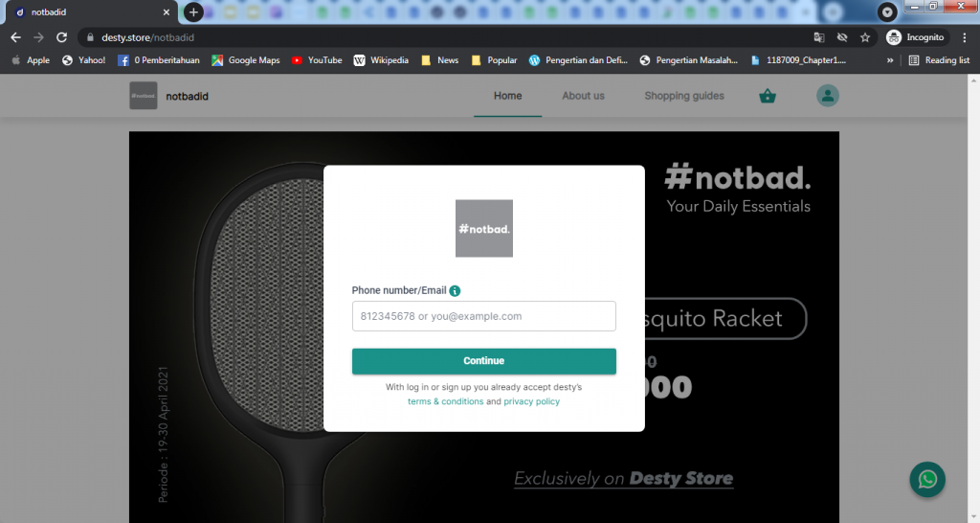
Task: Open the Popular bookmark folder
Action: 495,60
